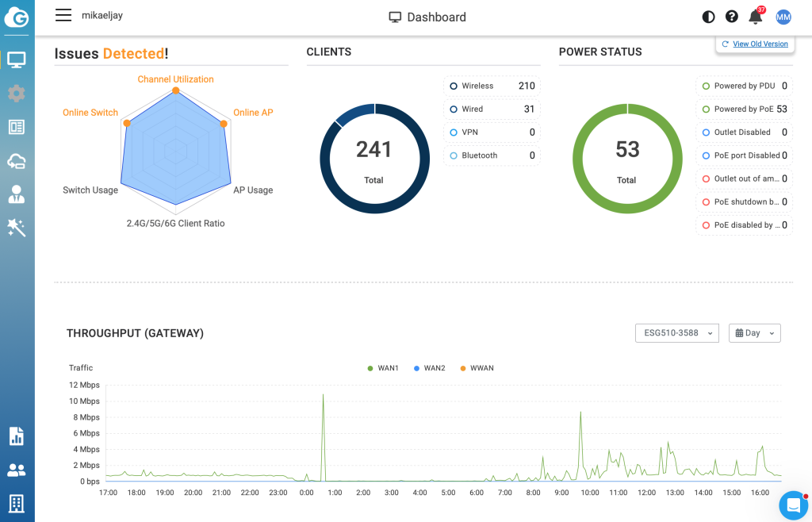Click the Issues Detected heading

tap(111, 53)
